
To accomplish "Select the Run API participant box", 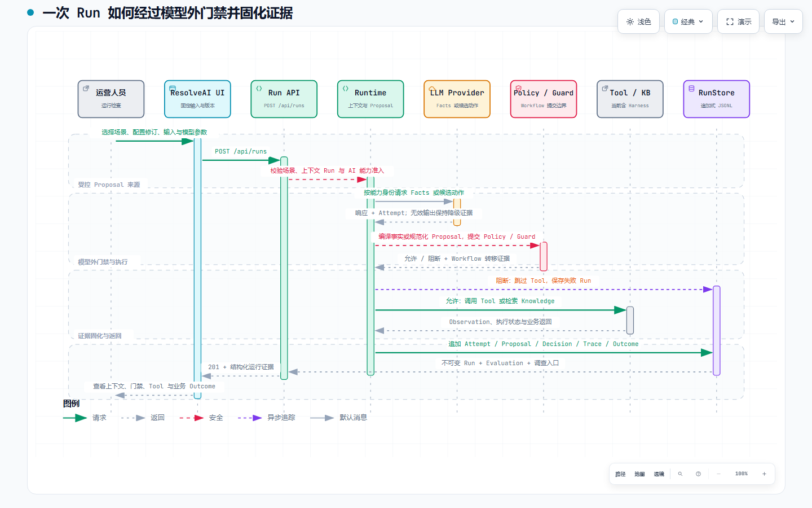I will tap(284, 99).
